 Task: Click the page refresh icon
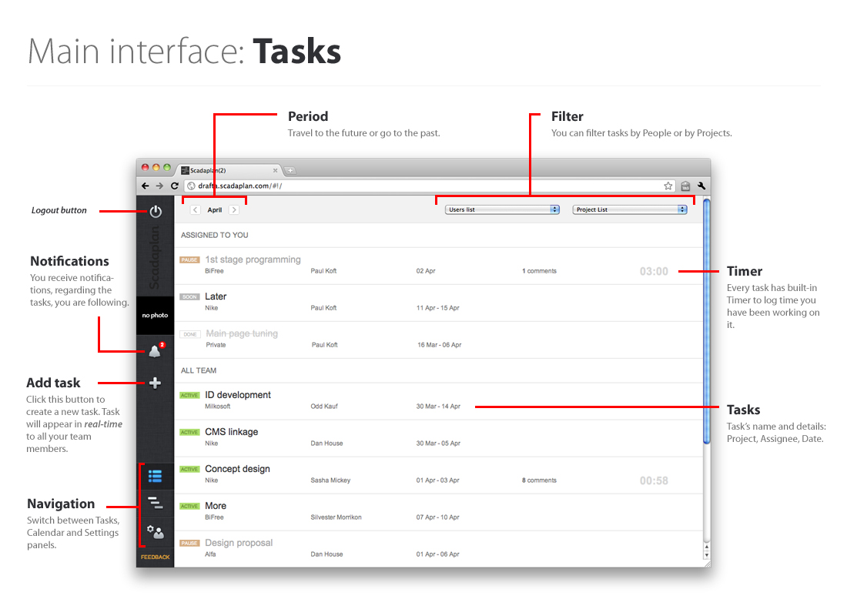[175, 186]
